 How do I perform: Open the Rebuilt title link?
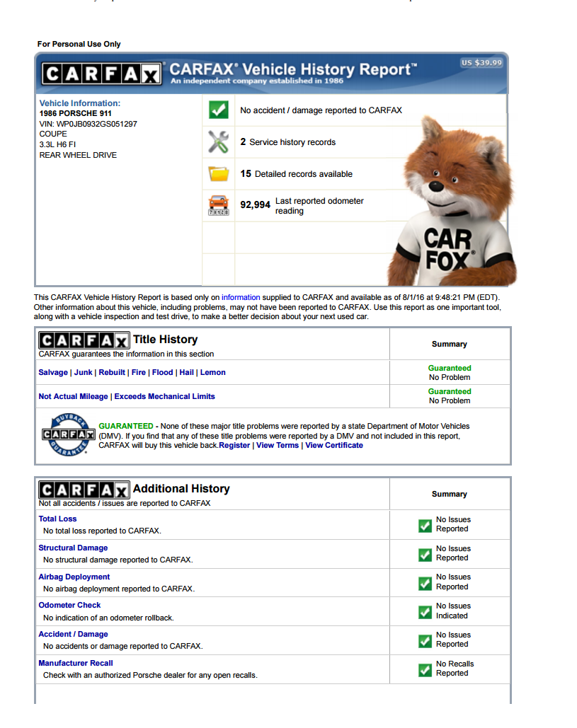112,372
